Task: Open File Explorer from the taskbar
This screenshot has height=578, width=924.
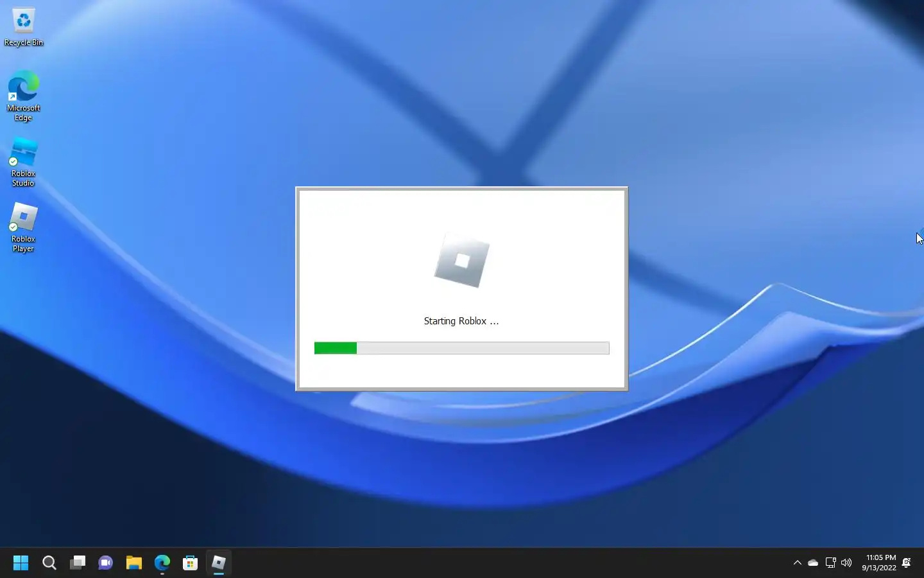Action: click(x=134, y=563)
